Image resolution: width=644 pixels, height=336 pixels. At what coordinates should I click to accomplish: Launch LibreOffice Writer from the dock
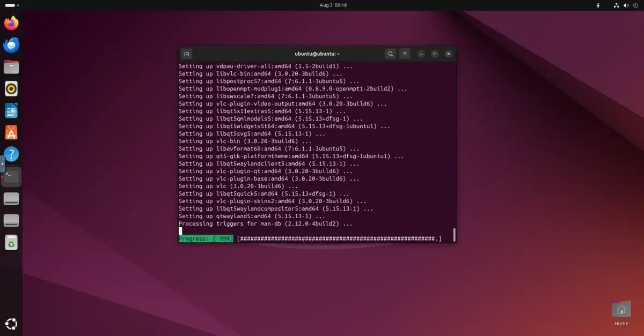pos(11,110)
